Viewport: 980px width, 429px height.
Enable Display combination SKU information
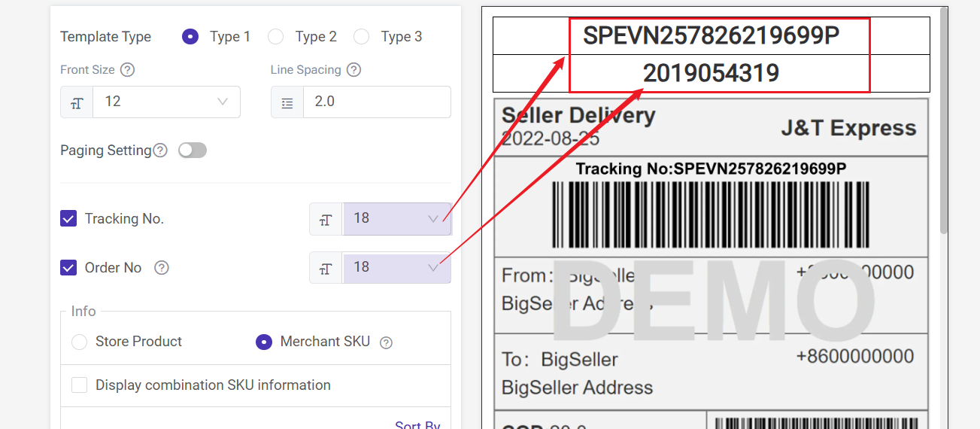[x=79, y=385]
